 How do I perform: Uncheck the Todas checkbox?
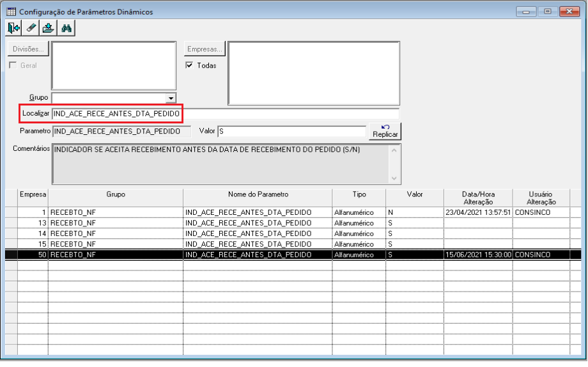[x=189, y=65]
